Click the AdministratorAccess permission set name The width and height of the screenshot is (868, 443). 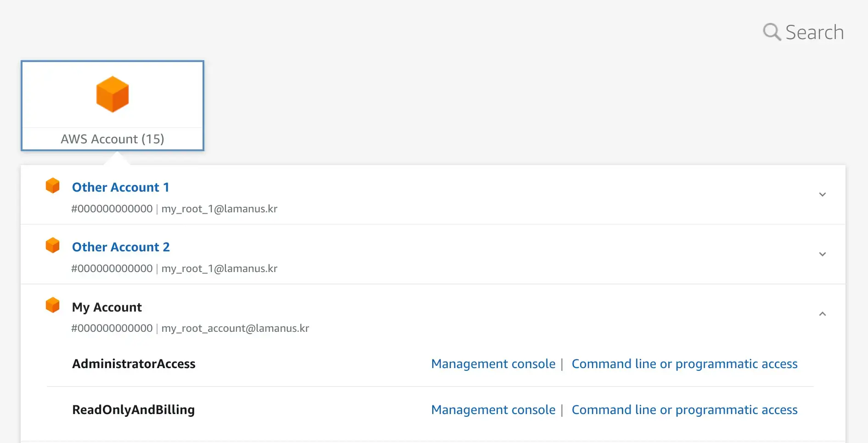tap(134, 364)
